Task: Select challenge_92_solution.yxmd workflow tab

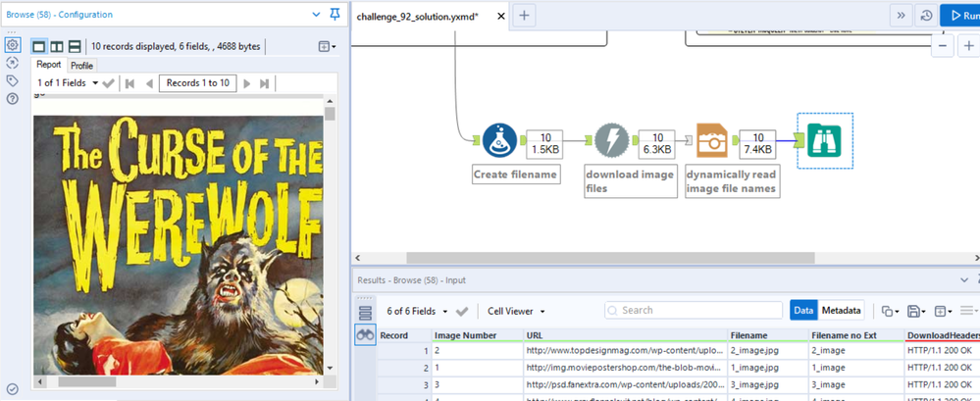Action: pyautogui.click(x=418, y=17)
